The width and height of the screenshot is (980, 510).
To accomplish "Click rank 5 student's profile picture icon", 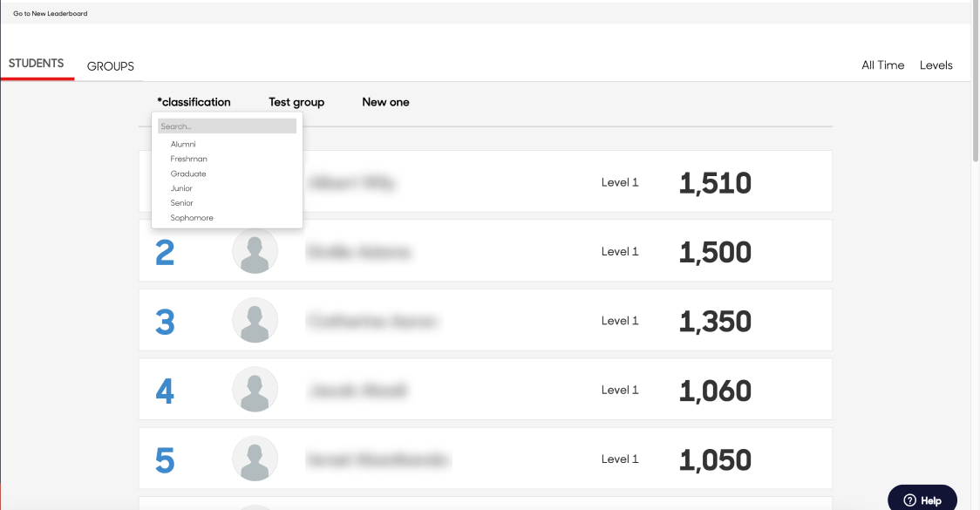I will tap(255, 459).
